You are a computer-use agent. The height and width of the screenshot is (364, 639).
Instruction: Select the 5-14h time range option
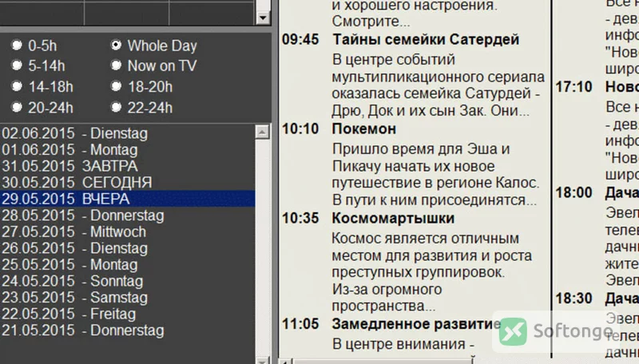[17, 65]
